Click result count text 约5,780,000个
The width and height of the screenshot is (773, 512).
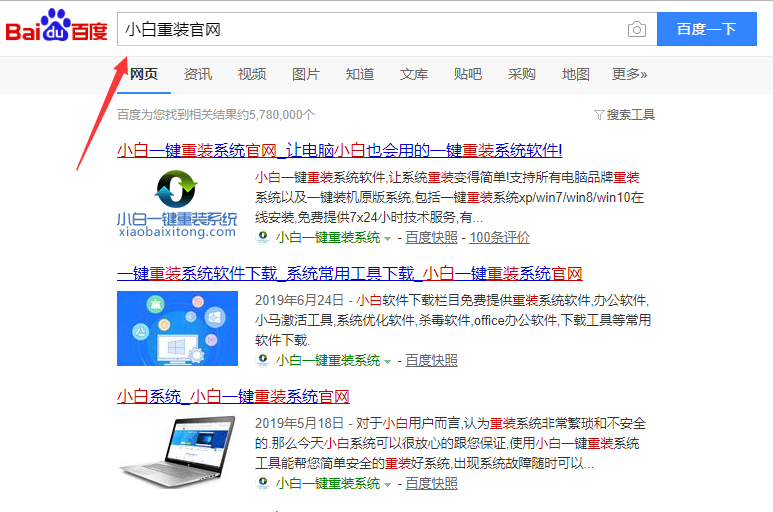pos(277,115)
